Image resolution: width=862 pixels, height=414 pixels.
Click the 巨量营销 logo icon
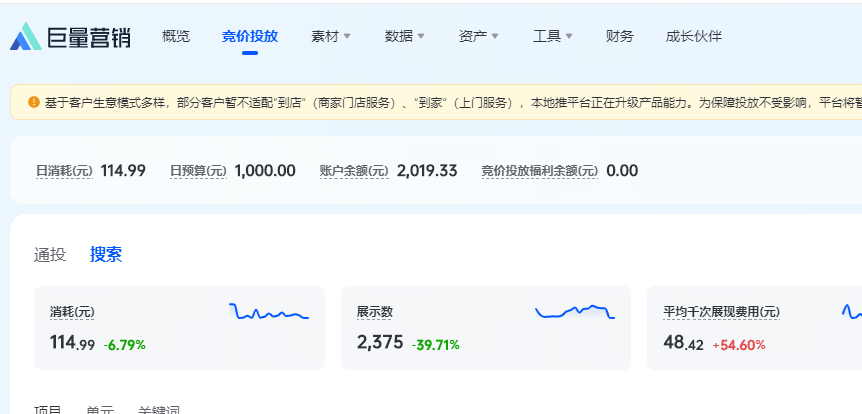(26, 37)
